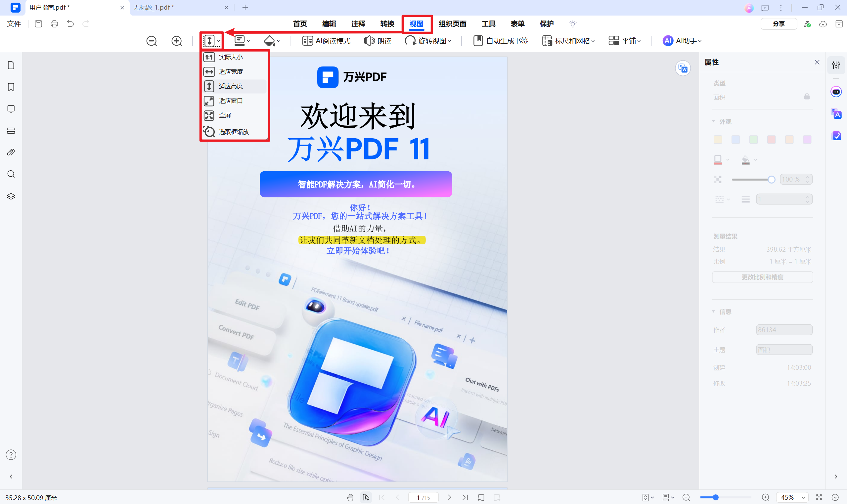
Task: Close the 属性 panel
Action: pyautogui.click(x=817, y=62)
